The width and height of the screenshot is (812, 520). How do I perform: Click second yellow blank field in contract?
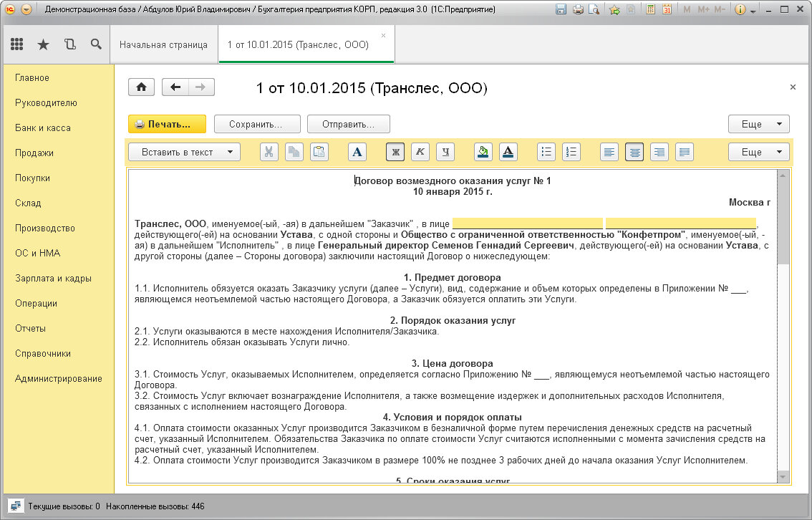point(680,223)
